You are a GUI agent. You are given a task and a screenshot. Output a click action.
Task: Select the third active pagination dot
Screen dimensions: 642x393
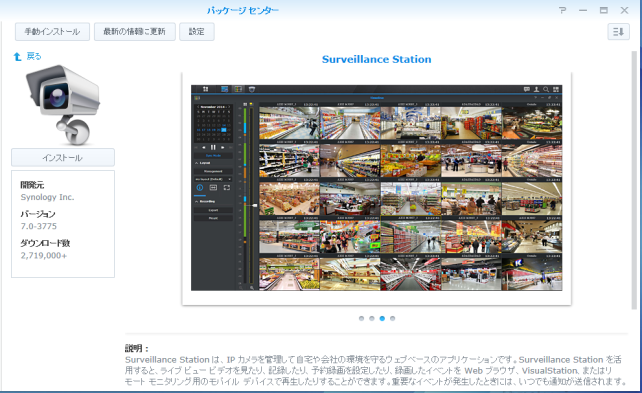click(382, 318)
